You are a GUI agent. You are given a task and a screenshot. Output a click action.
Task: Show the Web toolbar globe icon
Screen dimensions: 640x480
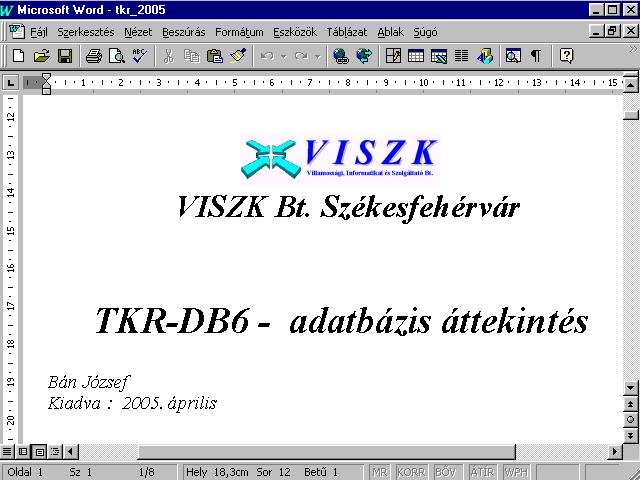(364, 56)
